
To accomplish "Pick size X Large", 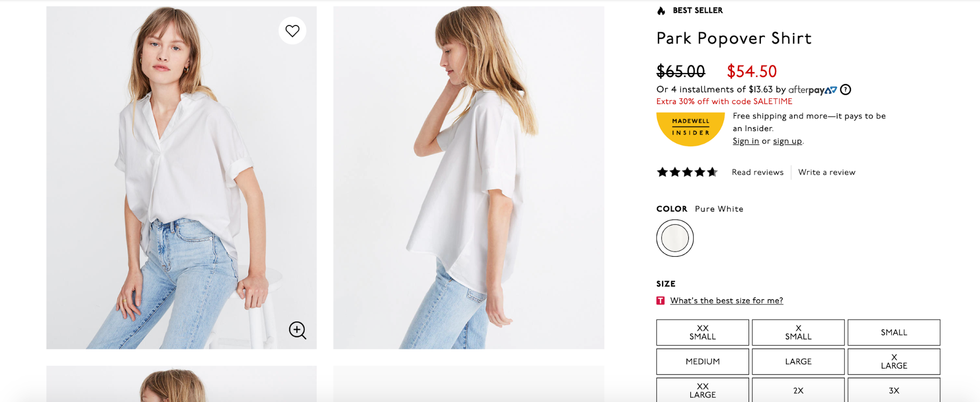I will [894, 361].
